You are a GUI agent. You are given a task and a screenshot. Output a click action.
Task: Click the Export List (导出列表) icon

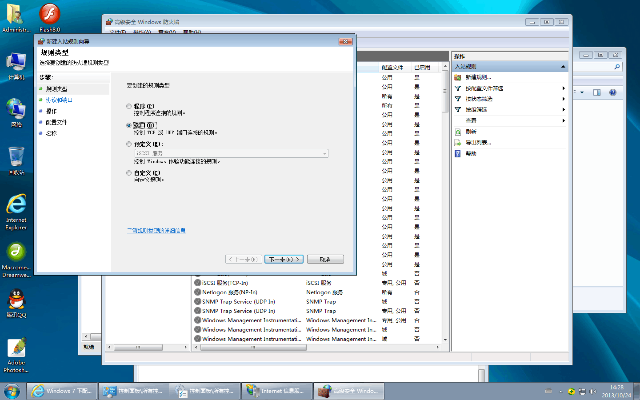point(458,142)
